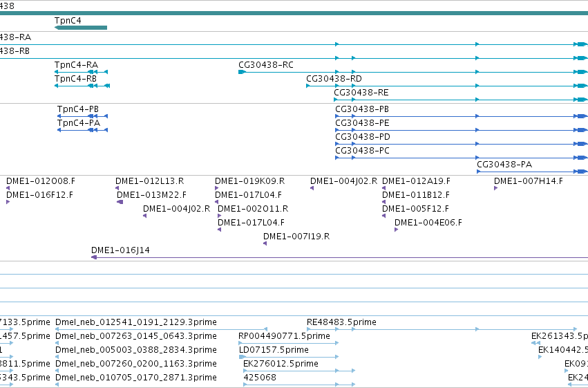The image size is (588, 388).
Task: Click the DME1-002O11.R clone label
Action: 253,209
